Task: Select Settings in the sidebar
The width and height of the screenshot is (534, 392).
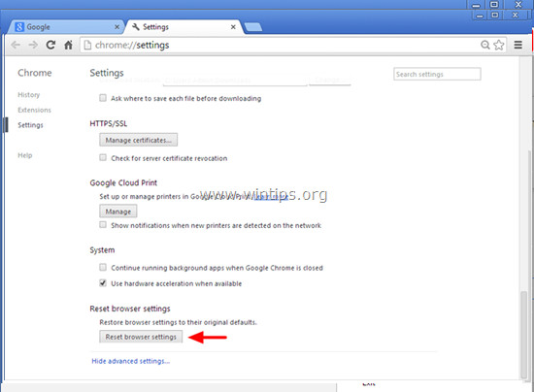Action: click(x=30, y=125)
